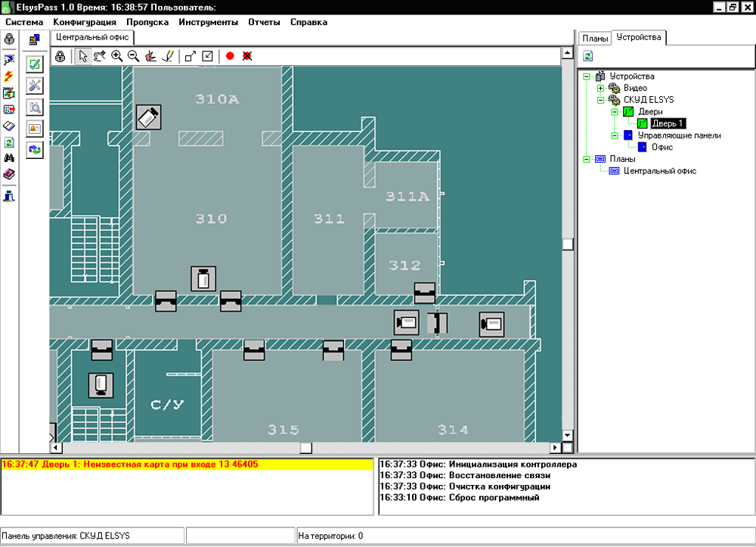Click the zoom out magnifier tool
This screenshot has height=547, width=756.
tap(133, 56)
